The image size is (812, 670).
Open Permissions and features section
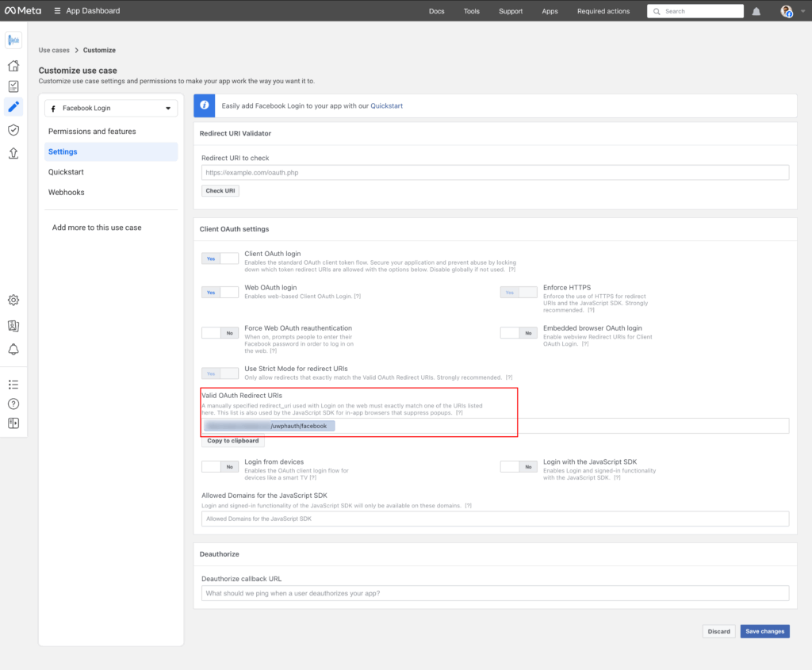coord(92,132)
